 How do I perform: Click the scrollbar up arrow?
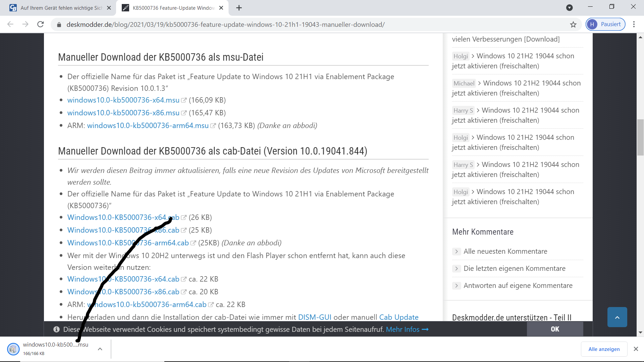pyautogui.click(x=640, y=37)
